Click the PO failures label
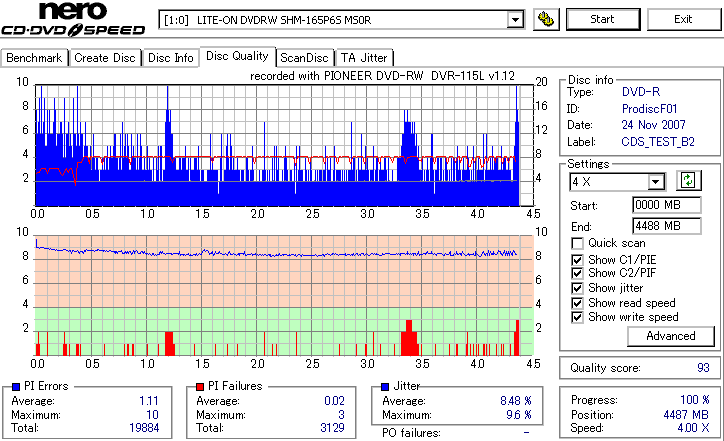Screen dimensions: 724x441 (x=411, y=433)
